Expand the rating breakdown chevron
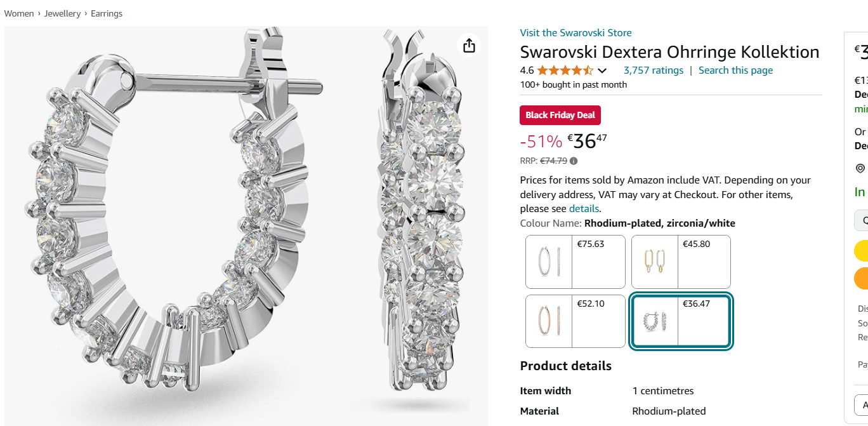The height and width of the screenshot is (426, 868). click(x=602, y=70)
